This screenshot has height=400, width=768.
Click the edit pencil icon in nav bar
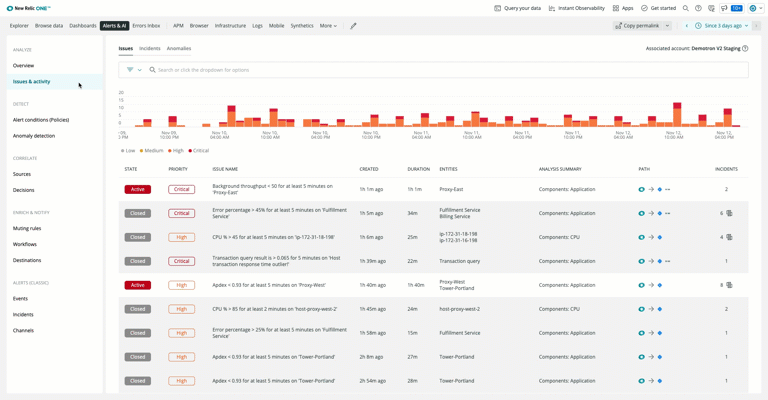[x=353, y=26]
